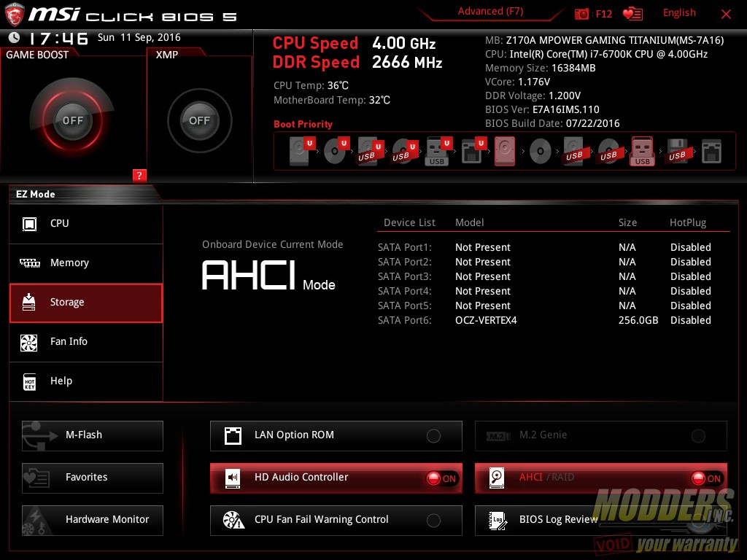Switch to Advanced (F7) mode
The width and height of the screenshot is (747, 560).
pos(490,11)
